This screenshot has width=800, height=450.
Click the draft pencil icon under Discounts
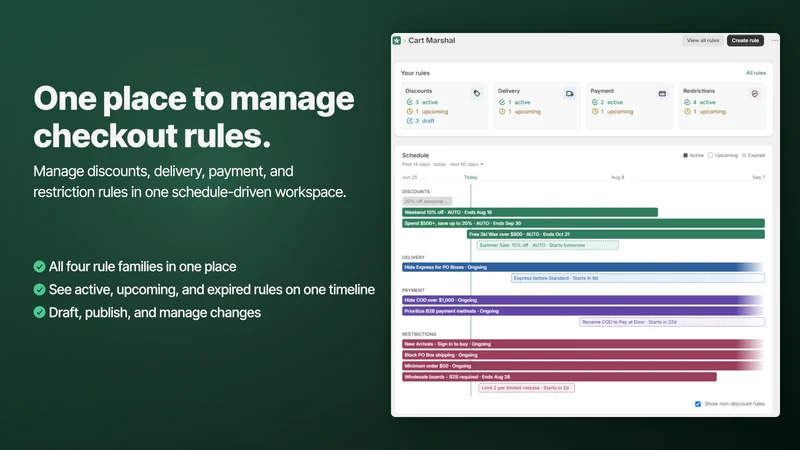click(x=409, y=121)
